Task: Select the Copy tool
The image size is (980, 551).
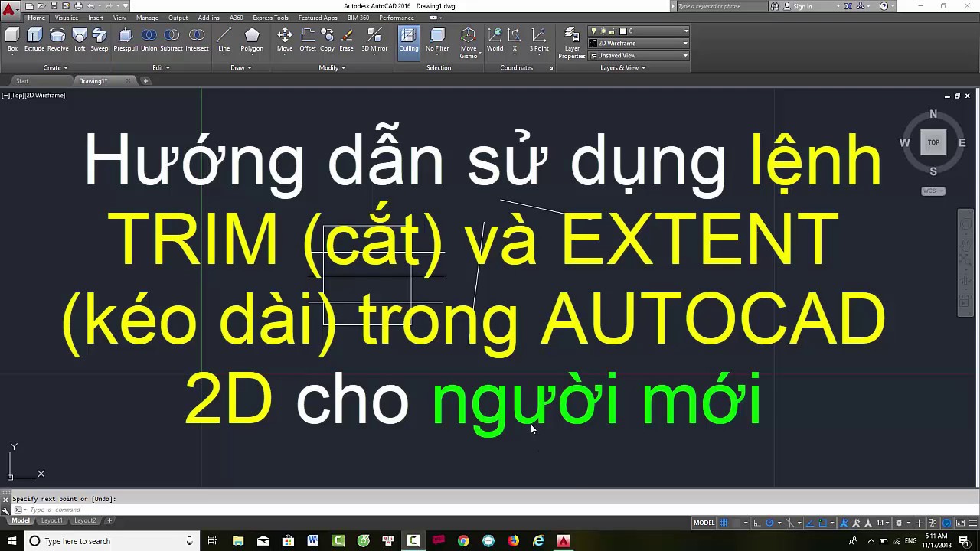Action: click(327, 40)
